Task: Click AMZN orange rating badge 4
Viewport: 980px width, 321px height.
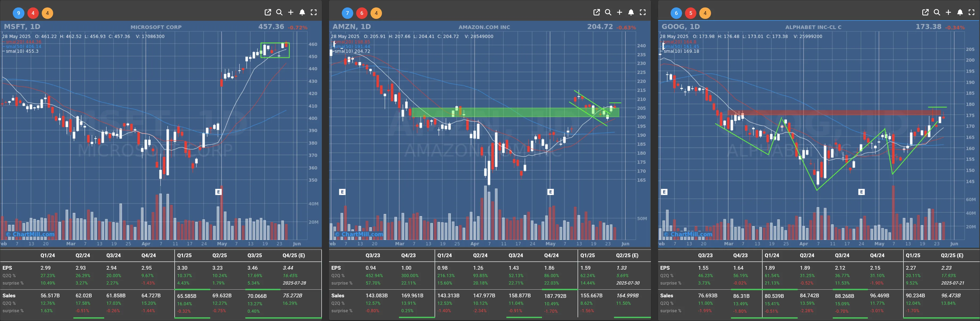Action: 376,13
